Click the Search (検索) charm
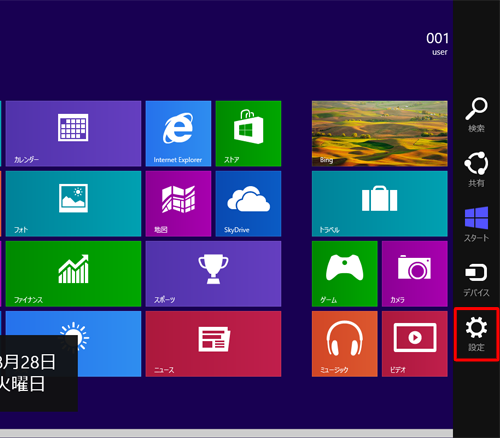Image resolution: width=500 pixels, height=438 pixels. tap(476, 115)
